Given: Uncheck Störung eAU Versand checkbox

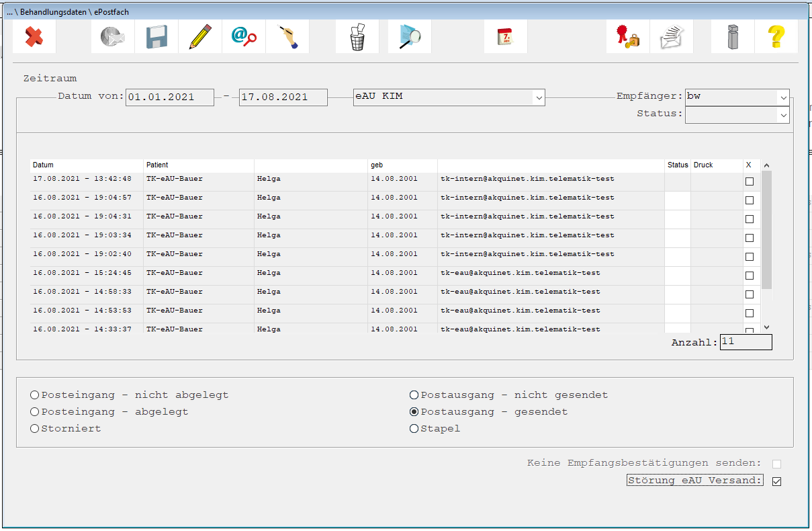Looking at the screenshot, I should (777, 481).
